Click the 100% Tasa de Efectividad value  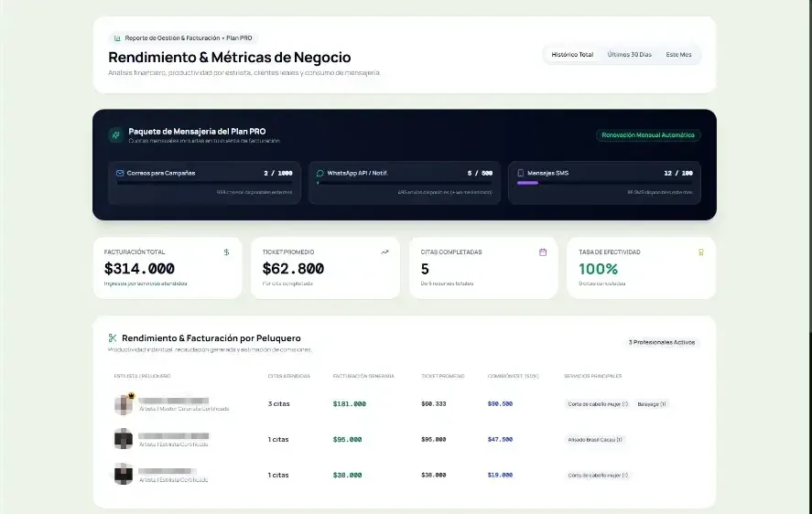(x=598, y=269)
